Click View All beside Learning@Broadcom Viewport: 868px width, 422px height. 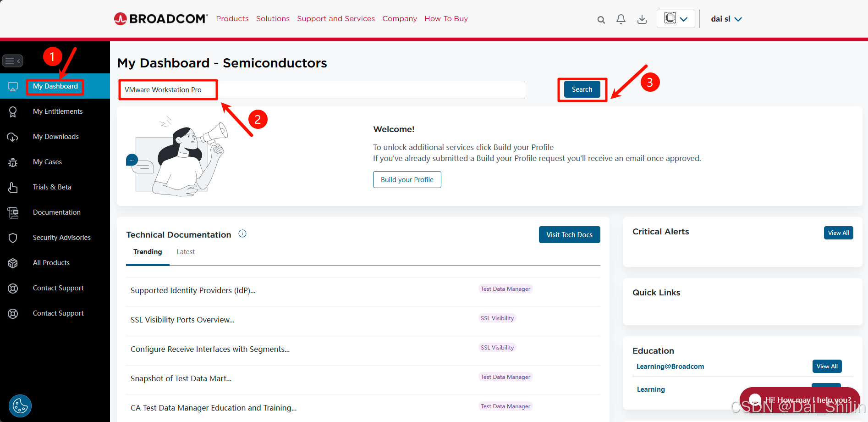point(827,366)
